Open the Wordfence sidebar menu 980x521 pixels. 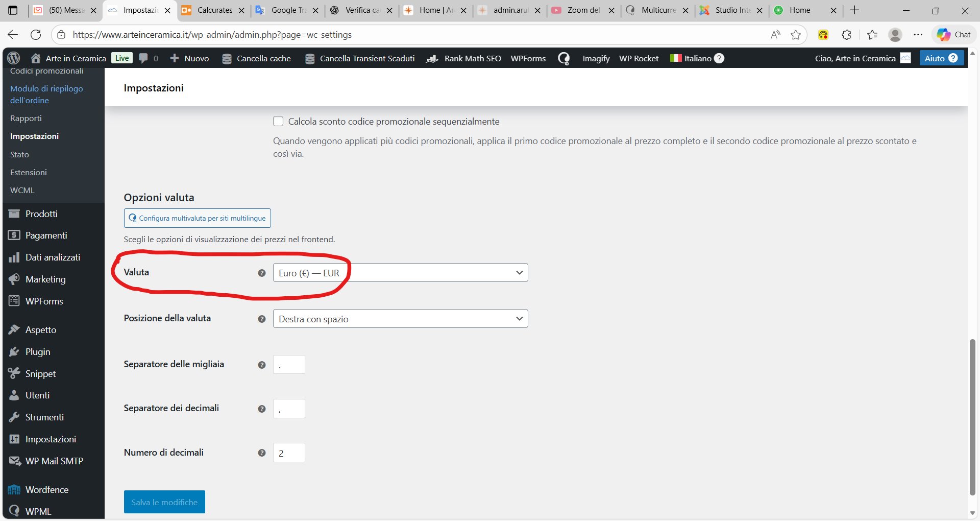click(x=46, y=489)
